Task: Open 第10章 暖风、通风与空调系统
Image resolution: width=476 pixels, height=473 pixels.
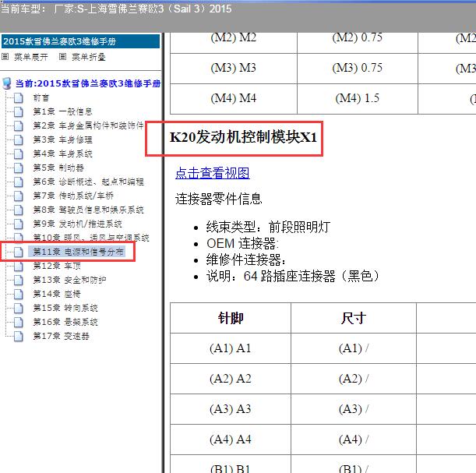Action: tap(91, 238)
